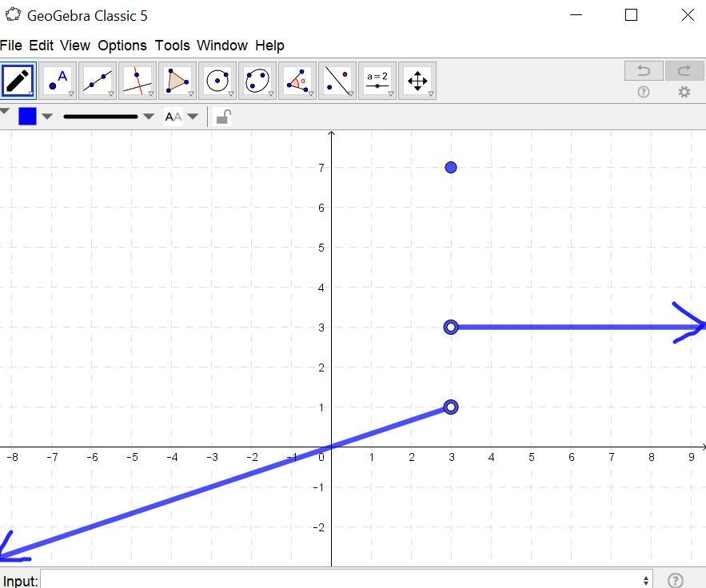
Task: Expand Pen tool options triangle
Action: (31, 93)
